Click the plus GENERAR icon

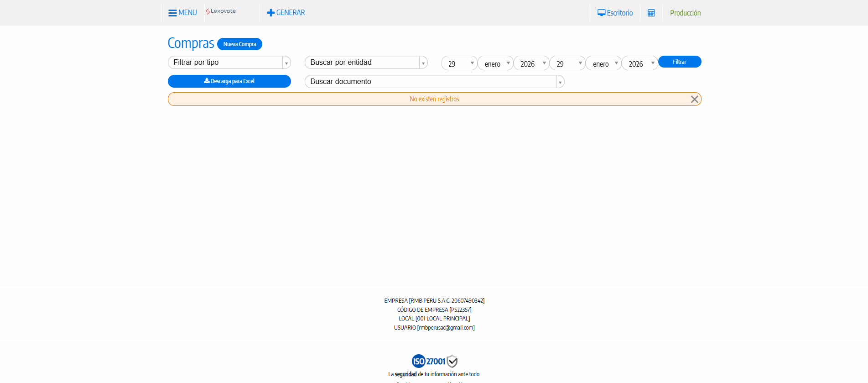(x=271, y=13)
